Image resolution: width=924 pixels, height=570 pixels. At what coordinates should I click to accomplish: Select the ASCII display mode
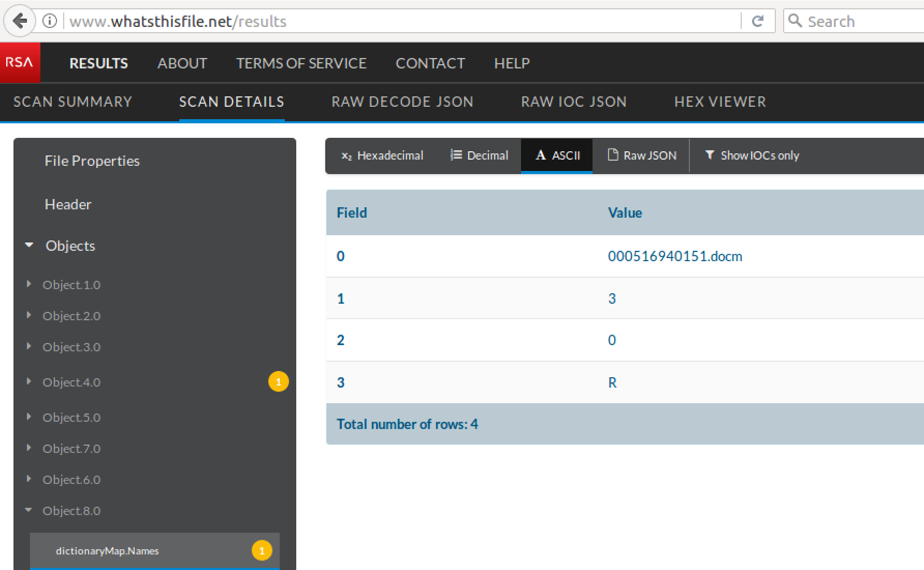557,155
